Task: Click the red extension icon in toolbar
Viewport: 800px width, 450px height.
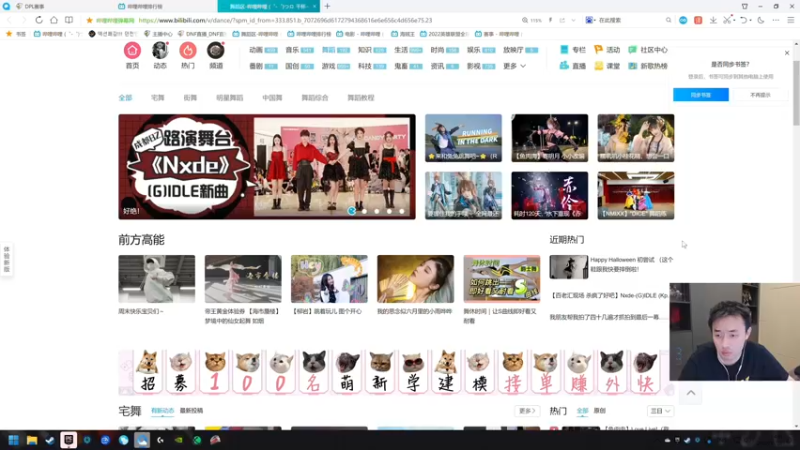Action: [698, 20]
